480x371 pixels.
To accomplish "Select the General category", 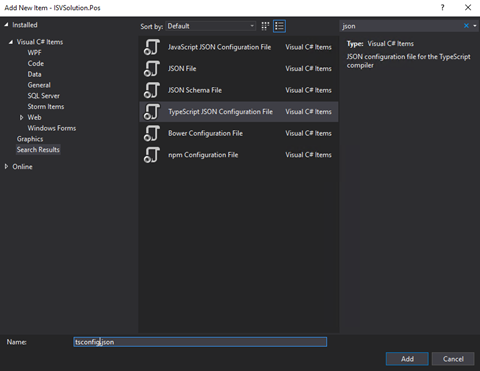I will click(x=39, y=85).
